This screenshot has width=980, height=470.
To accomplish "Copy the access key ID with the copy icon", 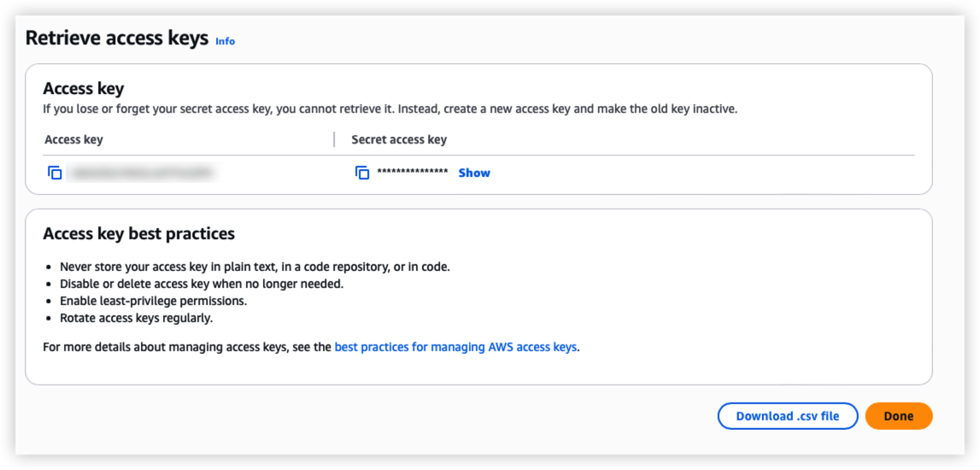I will coord(55,173).
